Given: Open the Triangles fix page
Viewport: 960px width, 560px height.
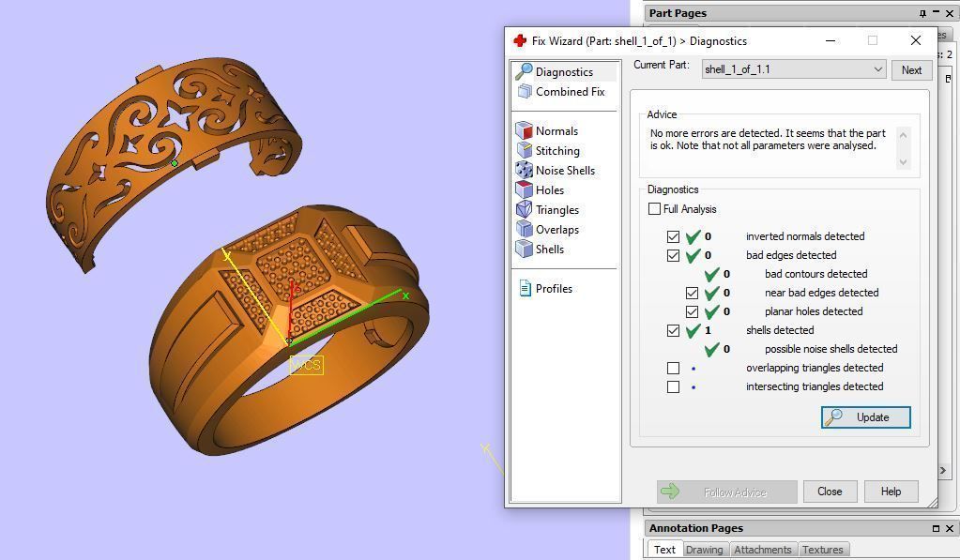Looking at the screenshot, I should click(x=557, y=209).
